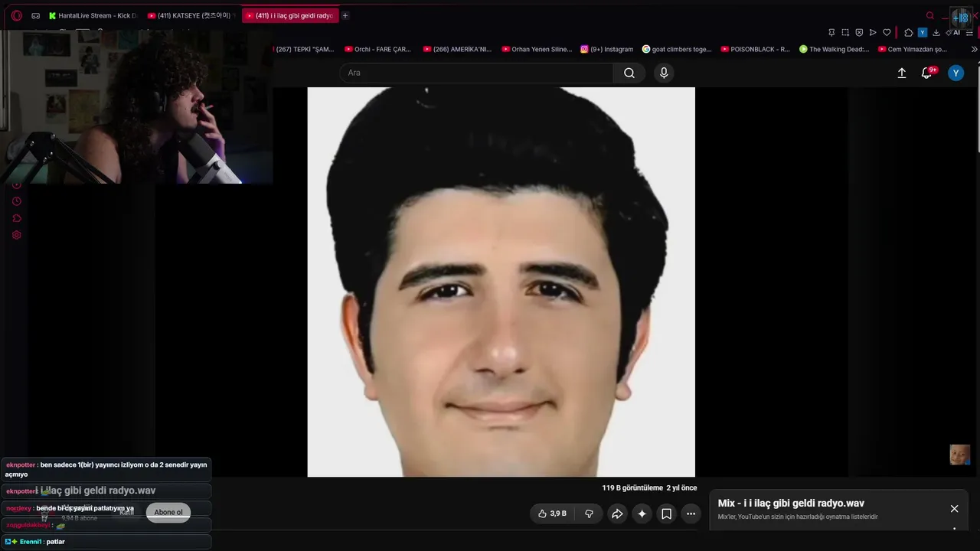980x551 pixels.
Task: Click the small avatar thumbnail near right edge
Action: (x=960, y=455)
